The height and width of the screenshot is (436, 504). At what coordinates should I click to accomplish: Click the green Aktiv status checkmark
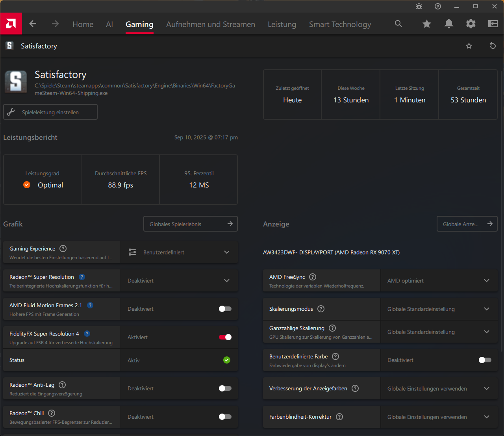pyautogui.click(x=227, y=360)
